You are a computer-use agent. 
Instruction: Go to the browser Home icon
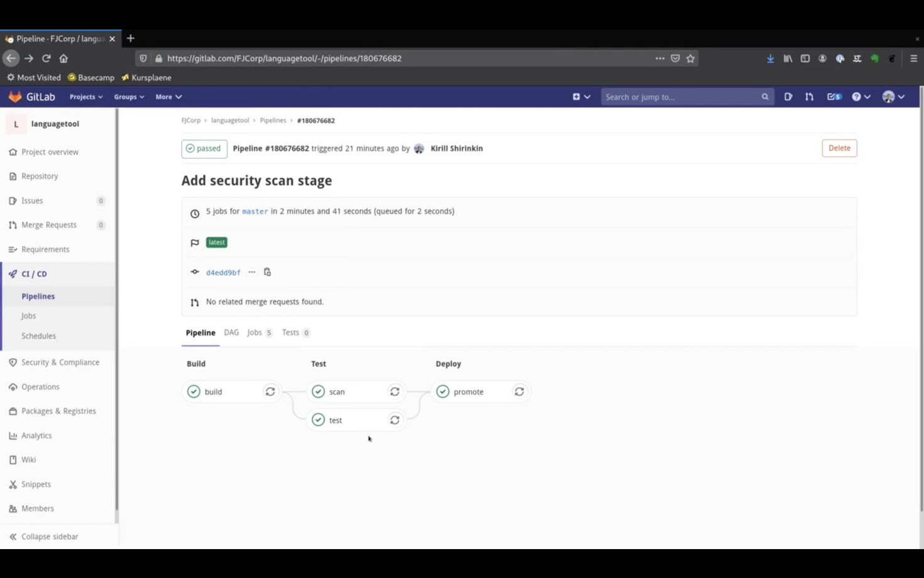coord(63,58)
